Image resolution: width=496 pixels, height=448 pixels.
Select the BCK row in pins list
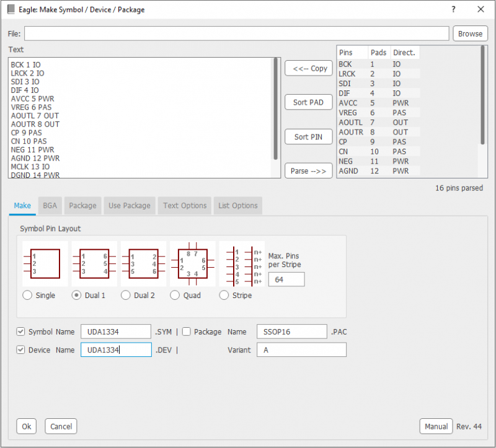point(378,64)
